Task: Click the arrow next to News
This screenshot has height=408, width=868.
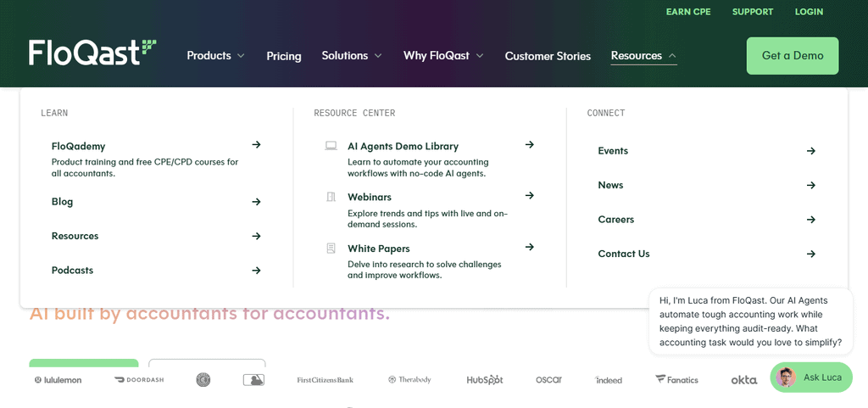Action: tap(811, 185)
